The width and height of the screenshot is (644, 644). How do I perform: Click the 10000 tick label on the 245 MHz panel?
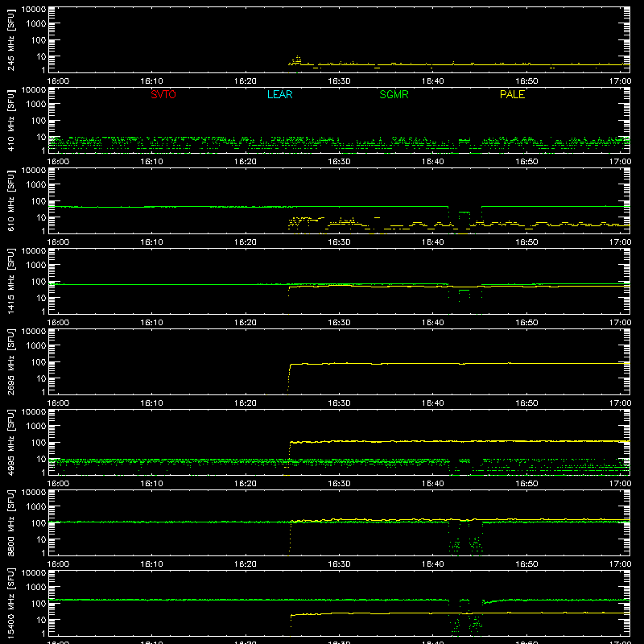click(x=34, y=10)
